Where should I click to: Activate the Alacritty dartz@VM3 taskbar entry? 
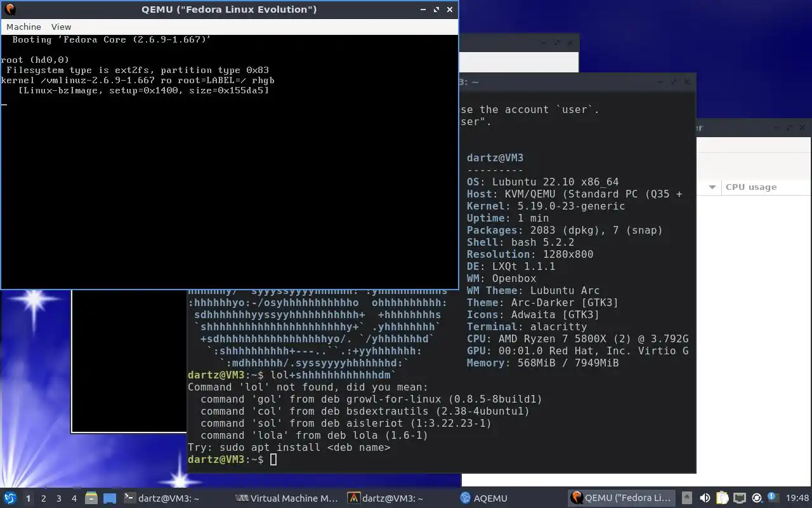(x=398, y=498)
